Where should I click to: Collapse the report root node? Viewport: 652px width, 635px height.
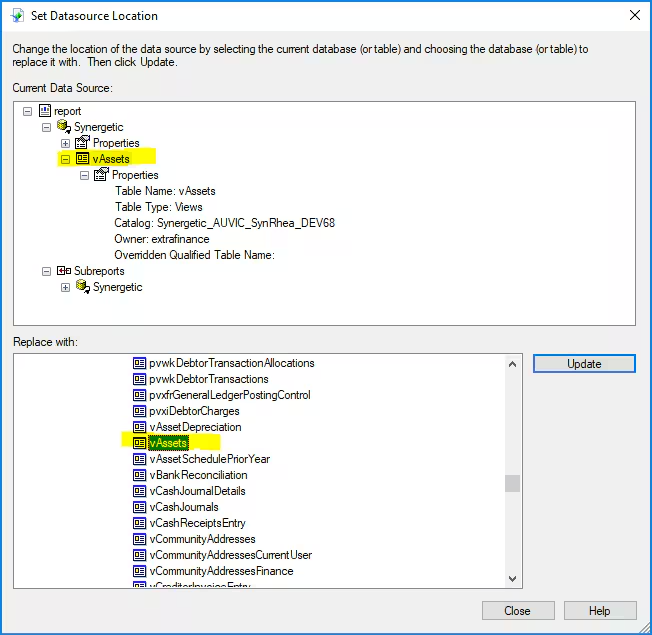tap(27, 111)
